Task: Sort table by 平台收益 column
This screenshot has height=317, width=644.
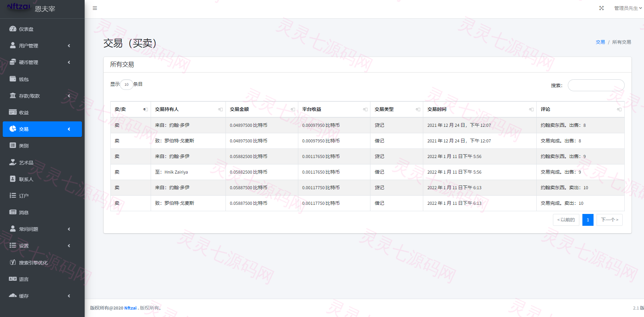Action: coord(334,109)
